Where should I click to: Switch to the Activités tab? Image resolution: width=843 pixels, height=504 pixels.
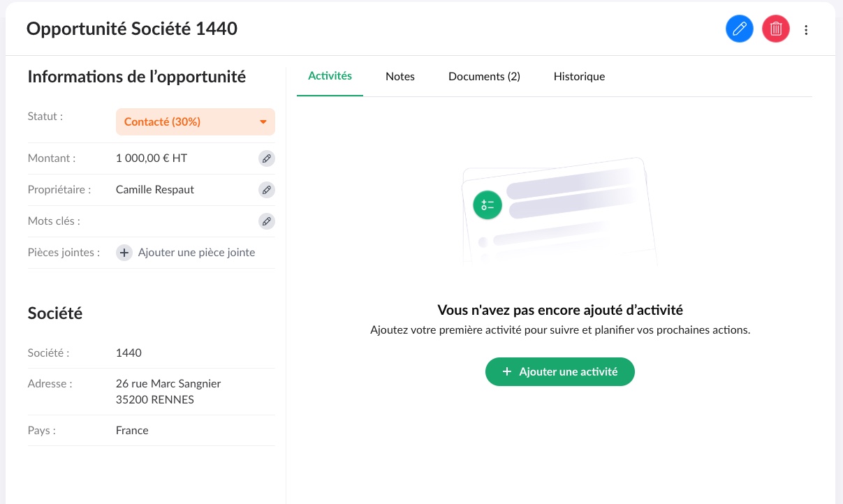[330, 76]
